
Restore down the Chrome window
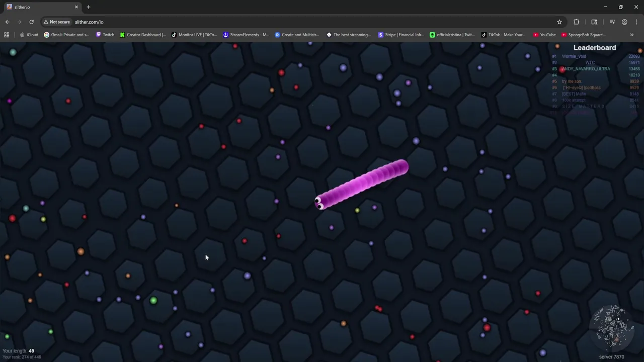[x=621, y=7]
